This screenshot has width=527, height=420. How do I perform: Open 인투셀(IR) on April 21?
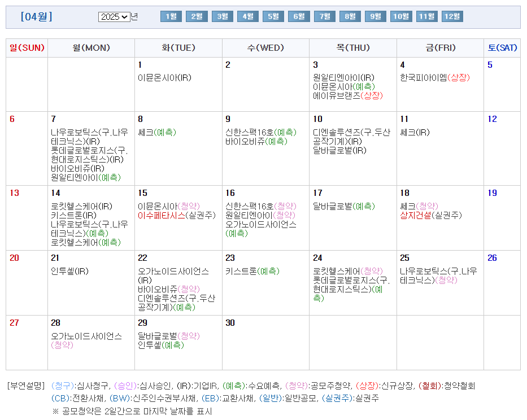coord(69,271)
